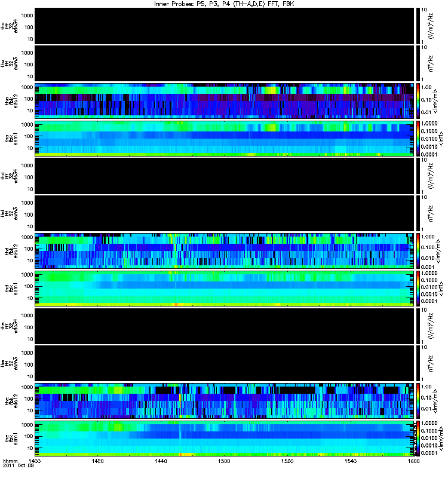Click the tha fbk scm1 color bar
The width and height of the screenshot is (448, 478).
pyautogui.click(x=418, y=139)
